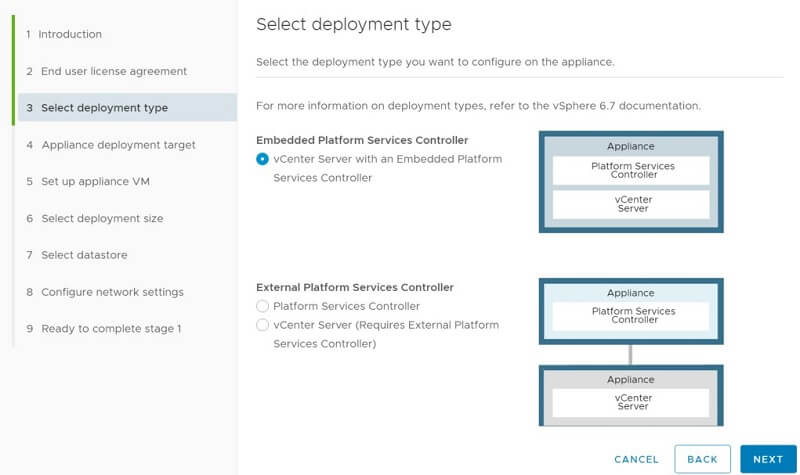Choose the Platform Services Controller radio option
The width and height of the screenshot is (800, 475).
(263, 306)
